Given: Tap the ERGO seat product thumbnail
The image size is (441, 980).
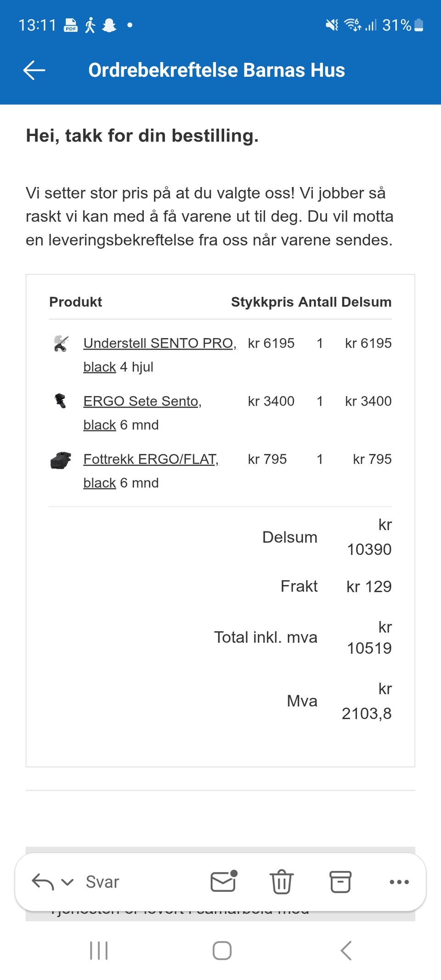Looking at the screenshot, I should coord(61,401).
